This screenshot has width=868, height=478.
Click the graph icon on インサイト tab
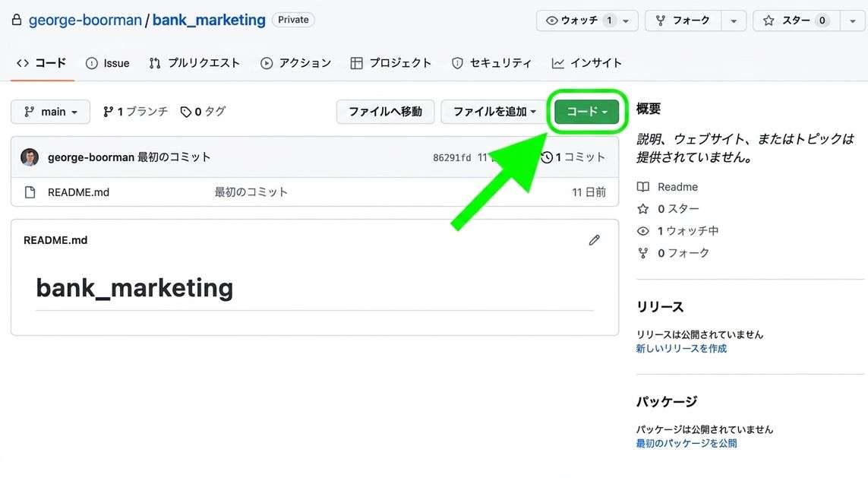click(x=558, y=63)
